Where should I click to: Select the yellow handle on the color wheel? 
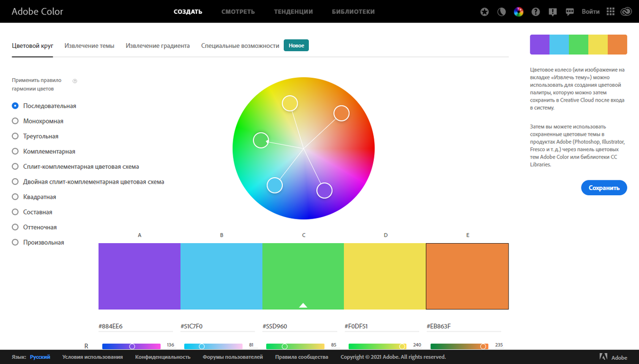[289, 103]
